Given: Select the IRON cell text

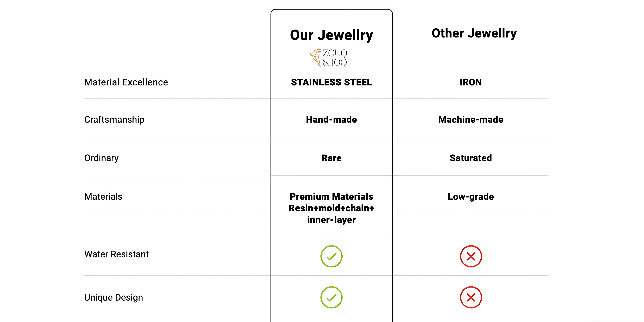Looking at the screenshot, I should 471,82.
